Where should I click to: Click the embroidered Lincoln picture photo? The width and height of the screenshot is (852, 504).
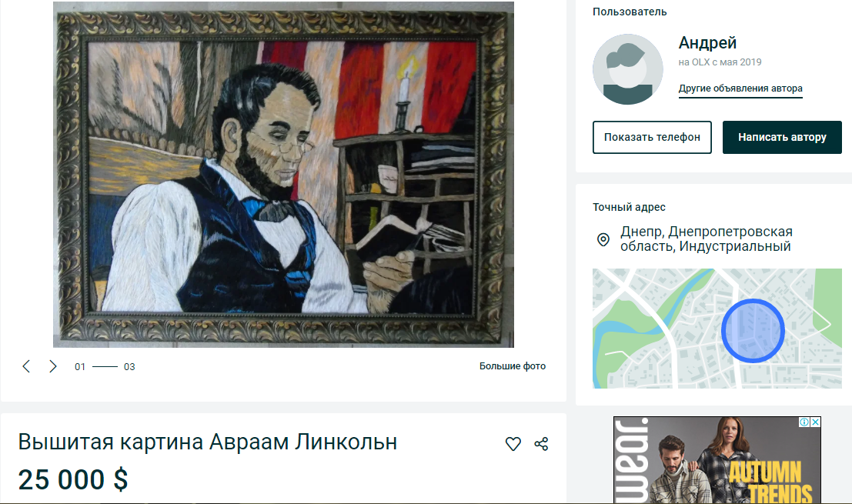tap(284, 175)
